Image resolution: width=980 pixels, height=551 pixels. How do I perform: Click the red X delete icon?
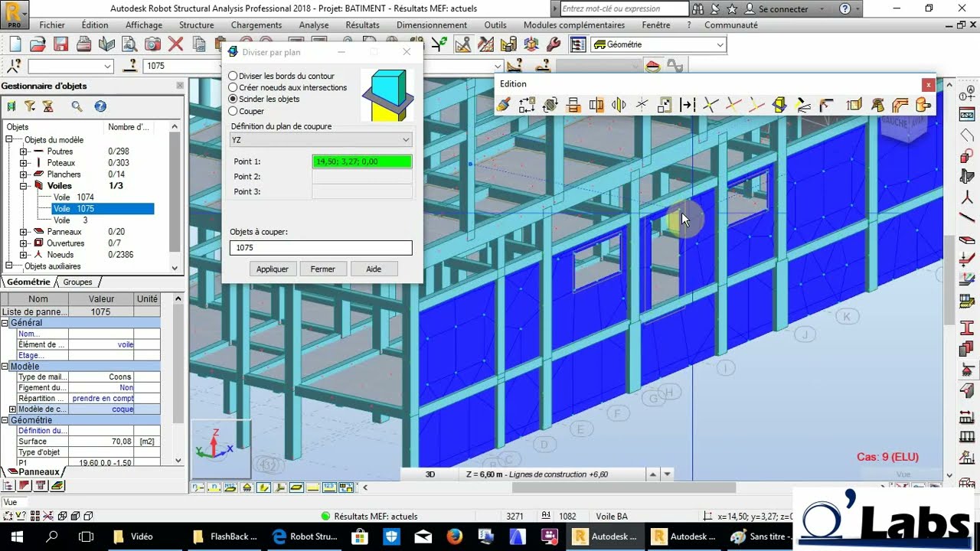tap(176, 44)
